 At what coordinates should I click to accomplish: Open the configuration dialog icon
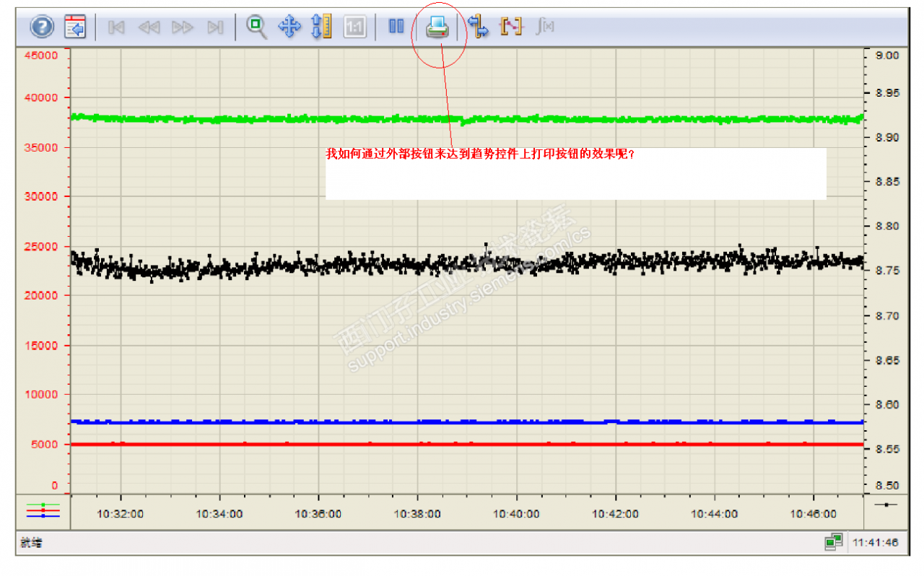75,27
